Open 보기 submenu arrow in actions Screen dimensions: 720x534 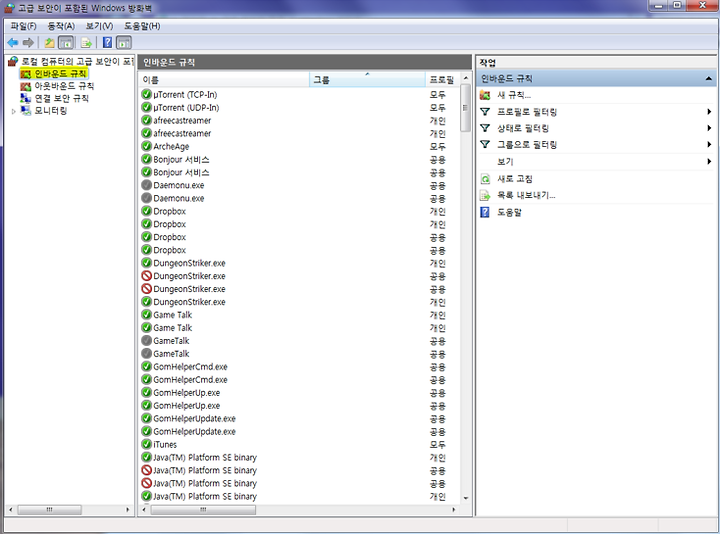click(709, 162)
